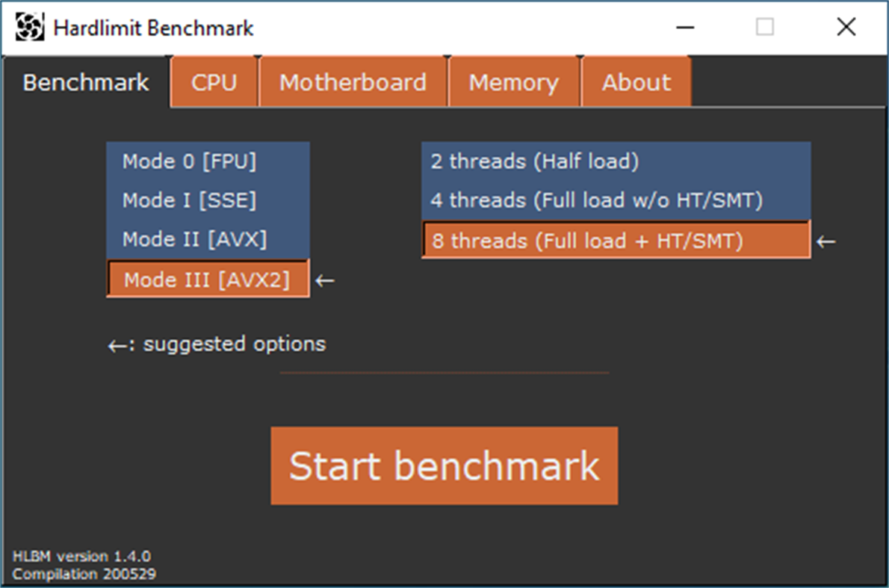Image resolution: width=889 pixels, height=588 pixels.
Task: Click the Hardlimit Benchmark app icon
Action: tap(27, 28)
